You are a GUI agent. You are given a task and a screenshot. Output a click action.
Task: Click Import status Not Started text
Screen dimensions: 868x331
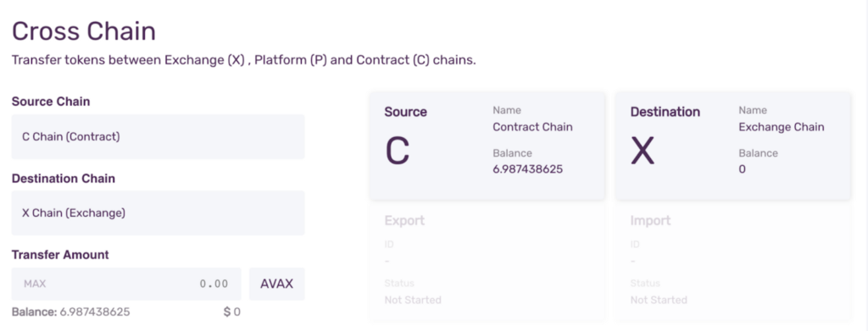(659, 300)
